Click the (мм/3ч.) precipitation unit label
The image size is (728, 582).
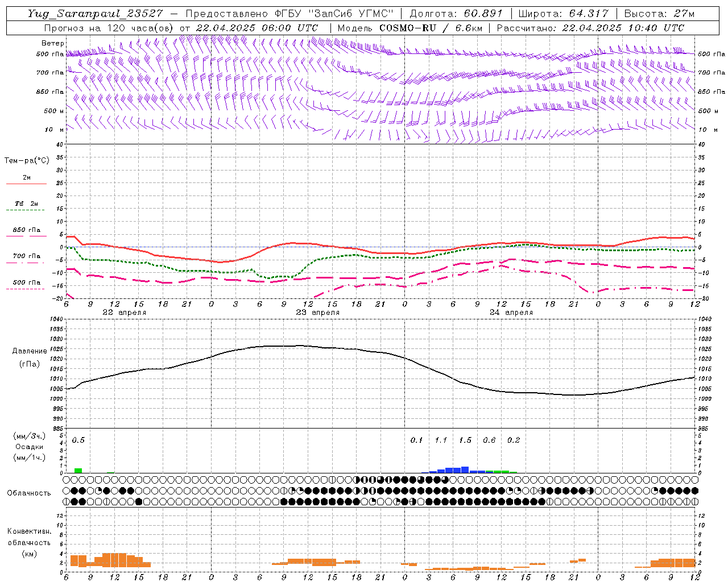point(29,436)
